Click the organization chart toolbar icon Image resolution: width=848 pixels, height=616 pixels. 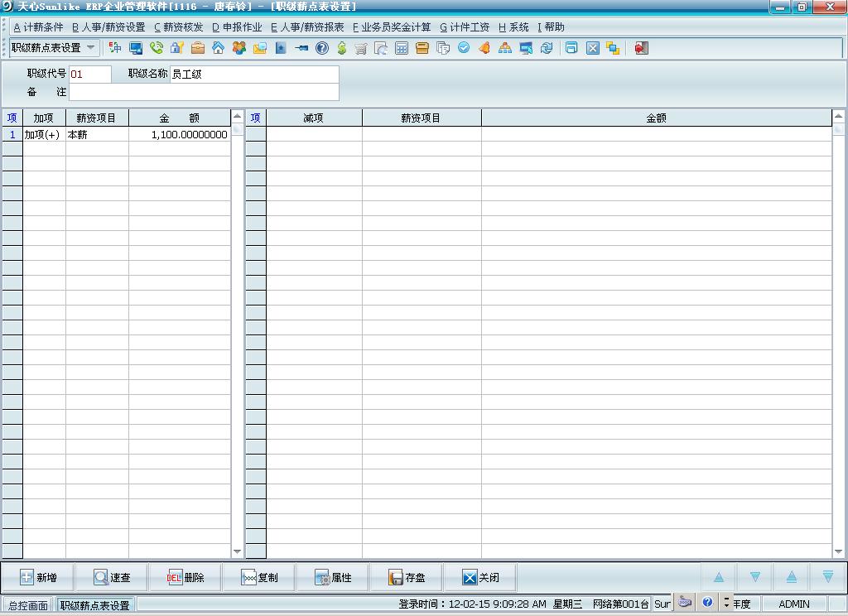point(505,48)
